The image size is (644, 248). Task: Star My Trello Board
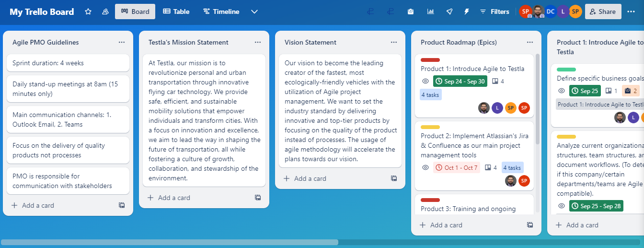pyautogui.click(x=88, y=12)
